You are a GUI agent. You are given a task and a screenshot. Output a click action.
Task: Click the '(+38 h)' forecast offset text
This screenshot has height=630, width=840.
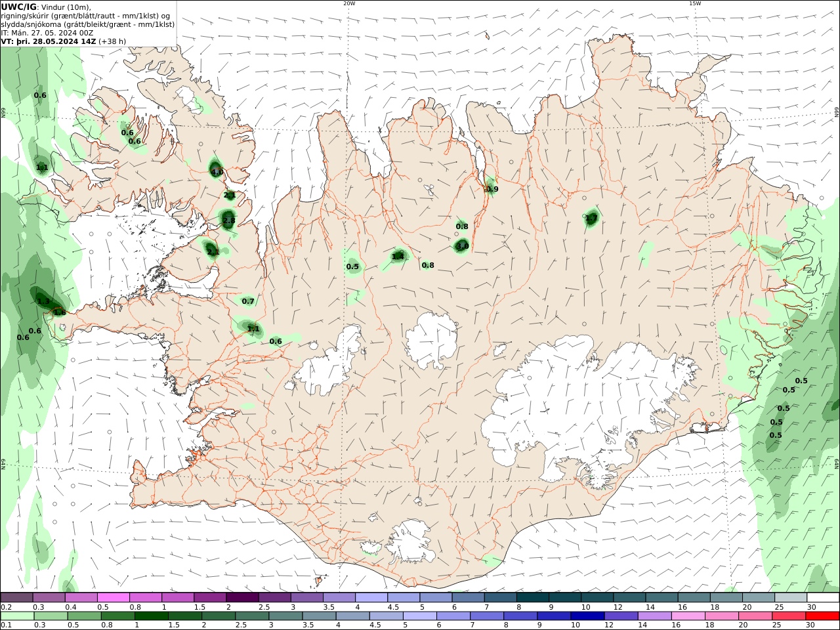[x=113, y=41]
